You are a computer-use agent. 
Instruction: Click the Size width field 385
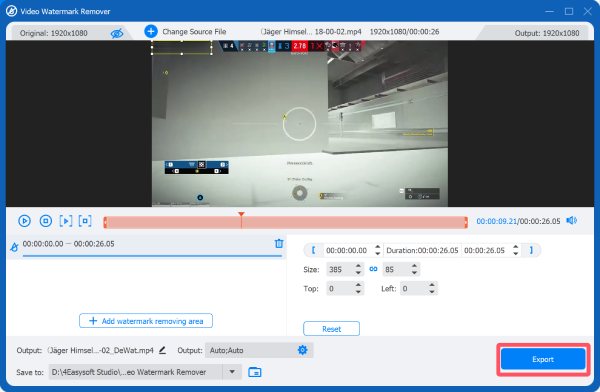point(340,270)
